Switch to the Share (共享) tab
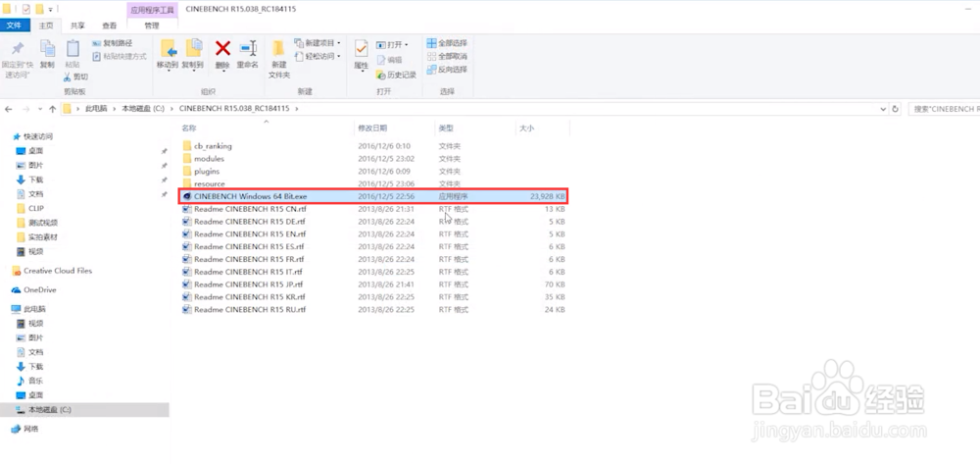 [77, 26]
